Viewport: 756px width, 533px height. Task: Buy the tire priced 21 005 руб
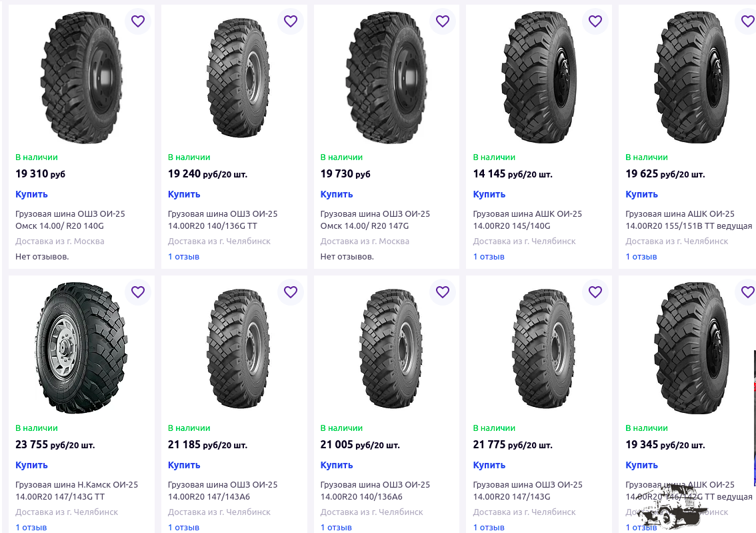(337, 465)
